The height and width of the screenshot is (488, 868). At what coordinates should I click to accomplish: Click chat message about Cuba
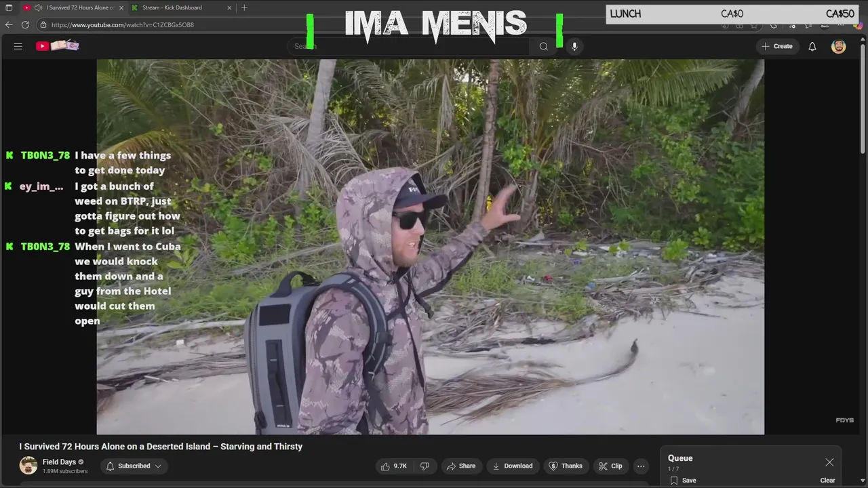click(x=127, y=283)
